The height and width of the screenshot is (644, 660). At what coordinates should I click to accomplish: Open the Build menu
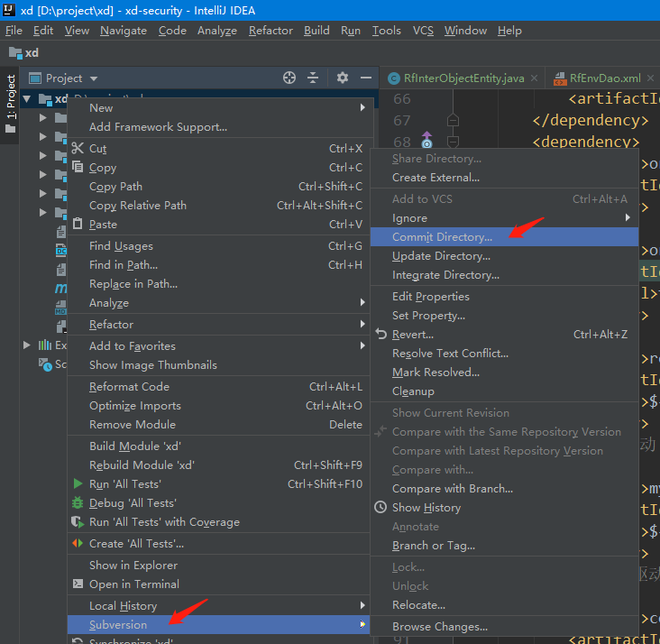pyautogui.click(x=316, y=31)
